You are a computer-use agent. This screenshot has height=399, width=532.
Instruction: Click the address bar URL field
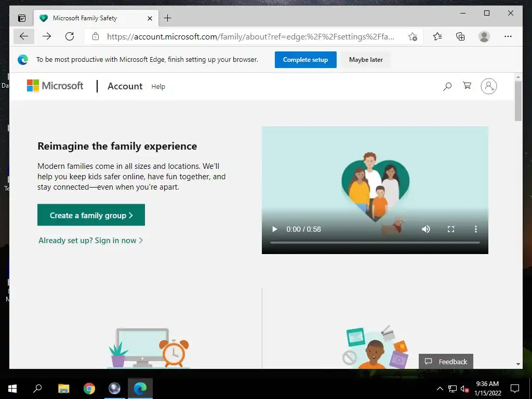pyautogui.click(x=250, y=37)
